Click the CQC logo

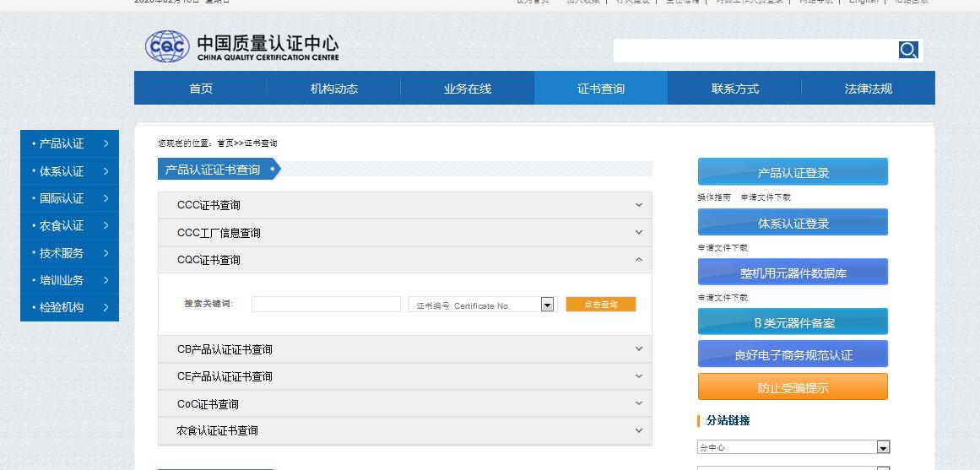(167, 46)
